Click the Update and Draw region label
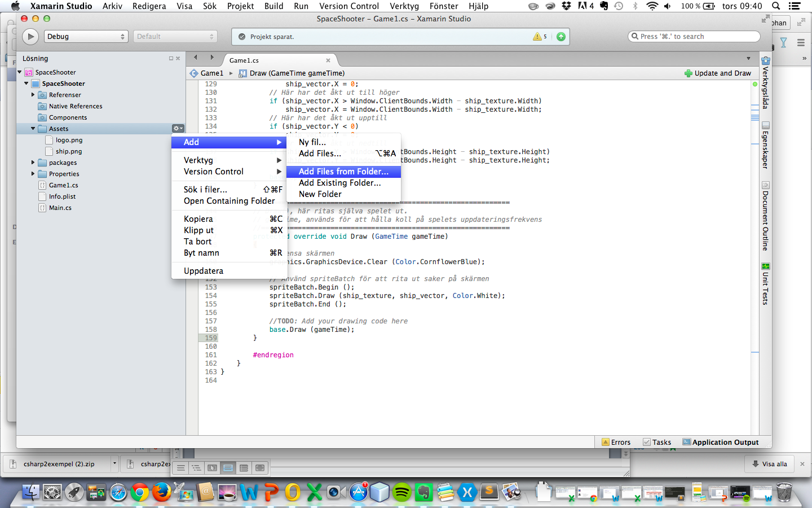The height and width of the screenshot is (508, 812). [718, 73]
